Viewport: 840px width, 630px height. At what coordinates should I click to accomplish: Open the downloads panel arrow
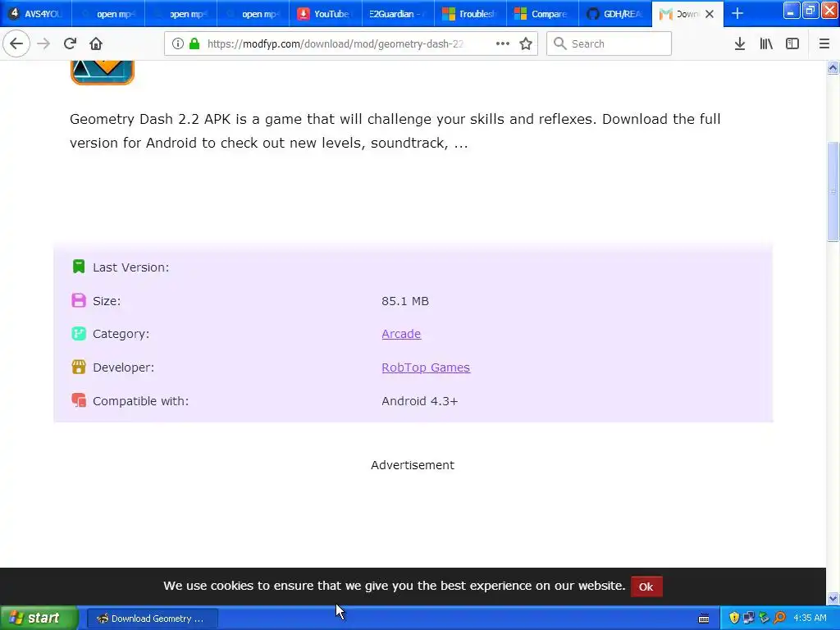click(740, 44)
